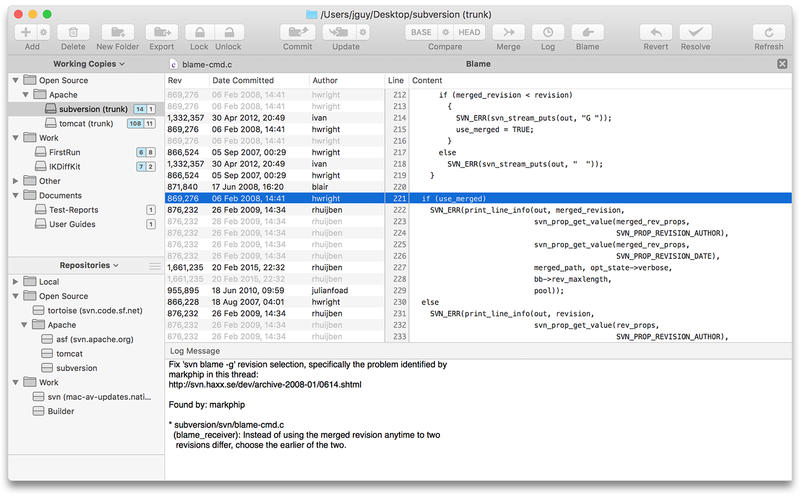
Task: Click the Export toolbar icon
Action: (161, 32)
